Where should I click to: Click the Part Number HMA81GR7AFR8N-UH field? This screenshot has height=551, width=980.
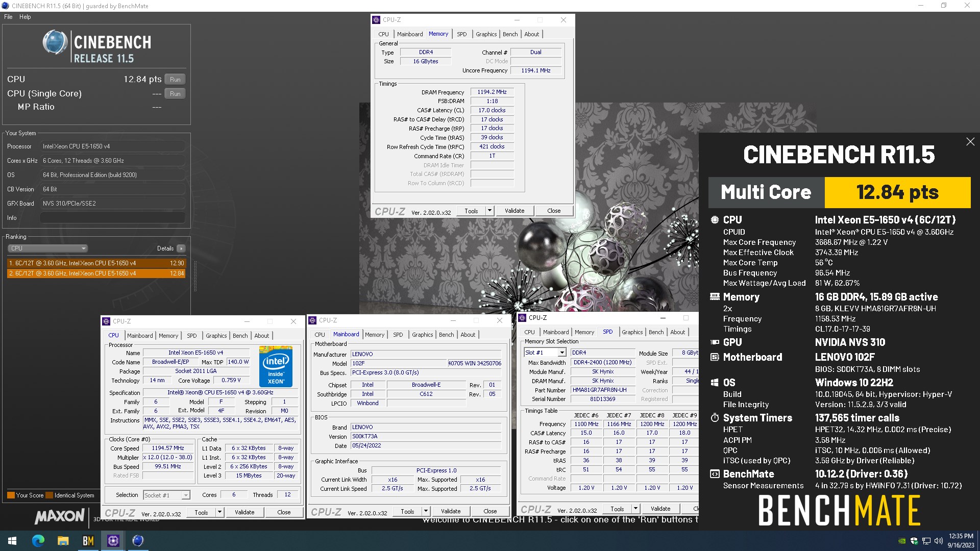(x=603, y=390)
